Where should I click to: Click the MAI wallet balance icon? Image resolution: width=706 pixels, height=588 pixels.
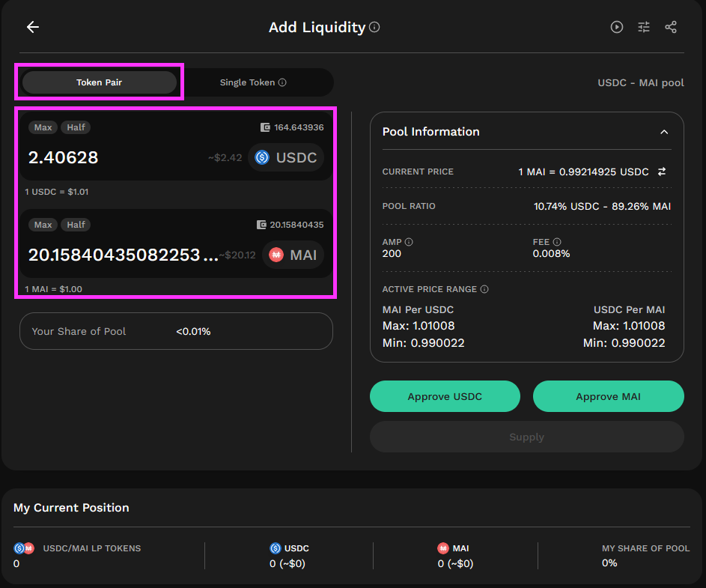coord(261,225)
